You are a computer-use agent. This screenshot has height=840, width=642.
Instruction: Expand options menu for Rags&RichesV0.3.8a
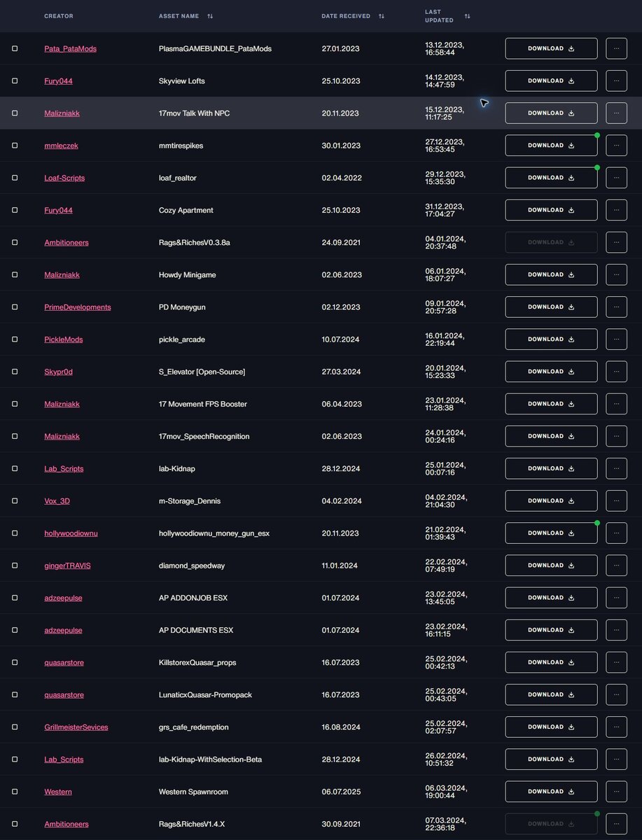coord(616,242)
